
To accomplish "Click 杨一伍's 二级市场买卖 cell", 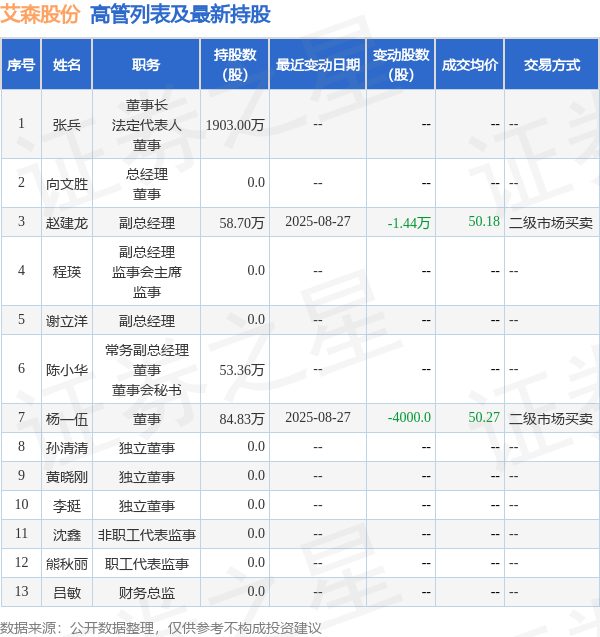I will click(551, 419).
